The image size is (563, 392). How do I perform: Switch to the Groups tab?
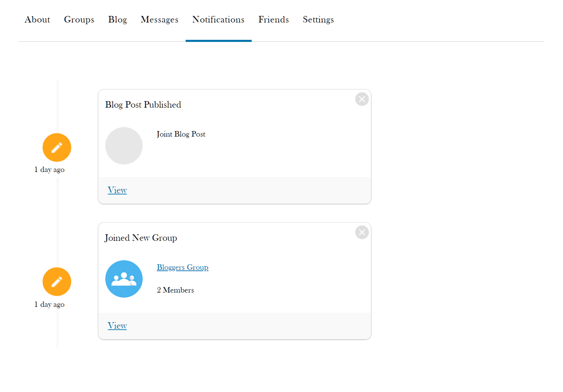(x=79, y=20)
